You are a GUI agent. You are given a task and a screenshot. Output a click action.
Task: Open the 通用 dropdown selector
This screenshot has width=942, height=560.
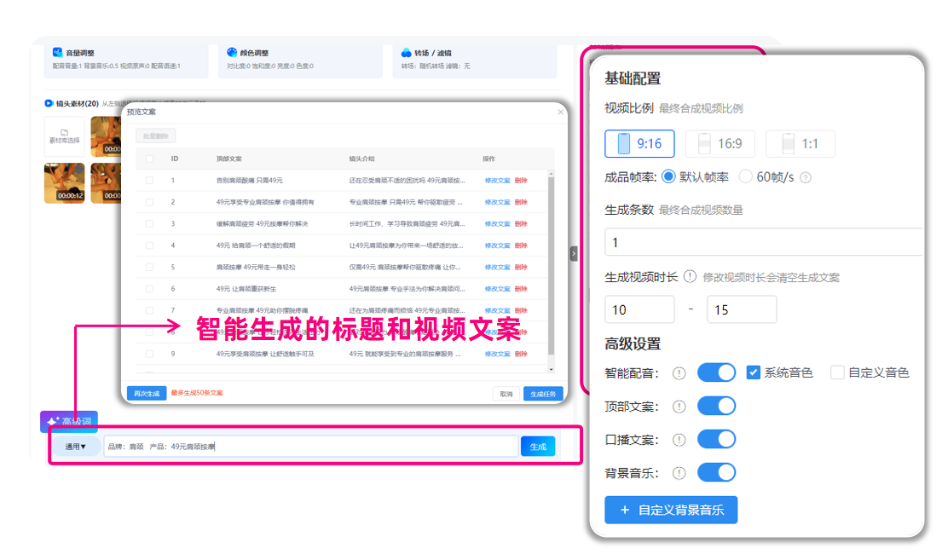coord(76,447)
